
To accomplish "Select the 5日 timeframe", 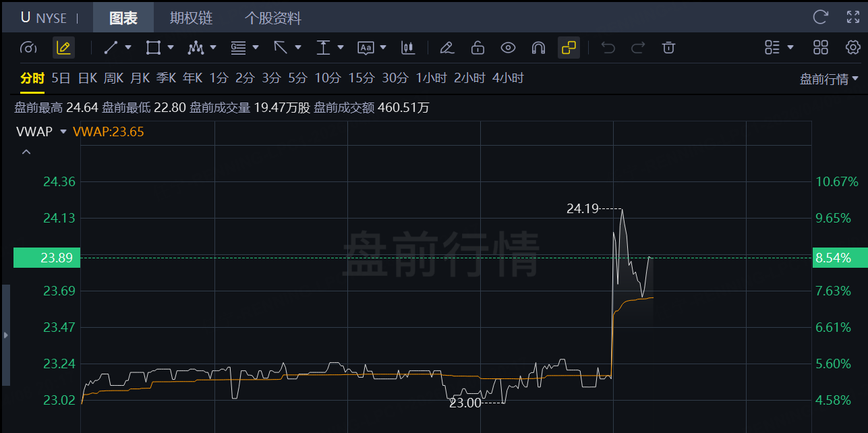I will (x=61, y=78).
